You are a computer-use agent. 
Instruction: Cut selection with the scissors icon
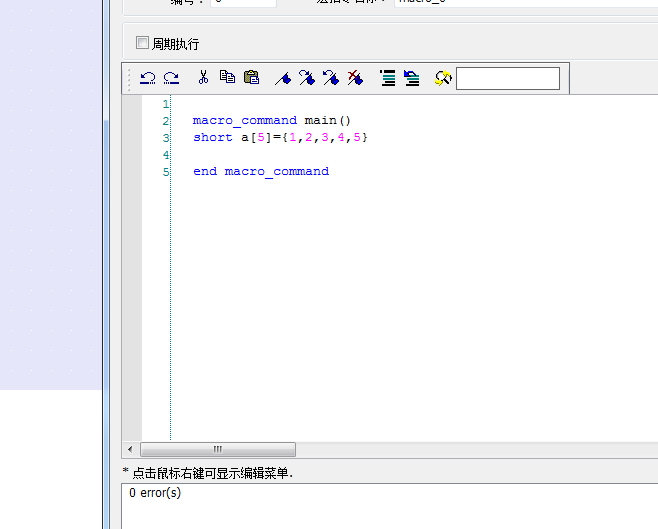203,78
